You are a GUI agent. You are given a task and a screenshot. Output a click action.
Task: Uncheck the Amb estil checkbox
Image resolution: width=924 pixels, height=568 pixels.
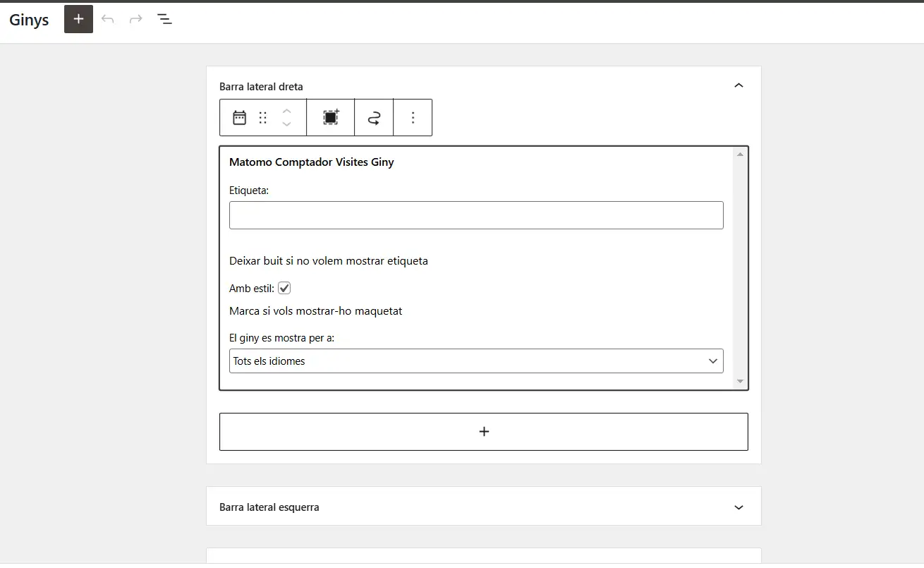click(x=284, y=288)
